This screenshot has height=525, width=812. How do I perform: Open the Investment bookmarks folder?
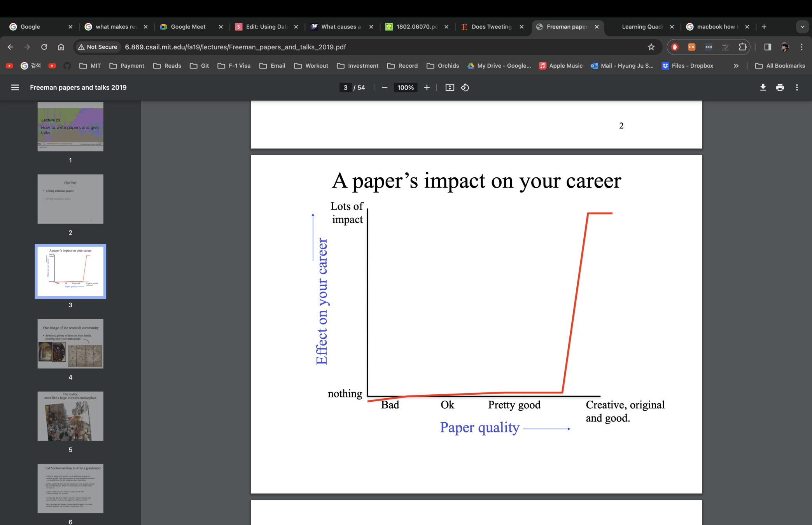click(358, 66)
